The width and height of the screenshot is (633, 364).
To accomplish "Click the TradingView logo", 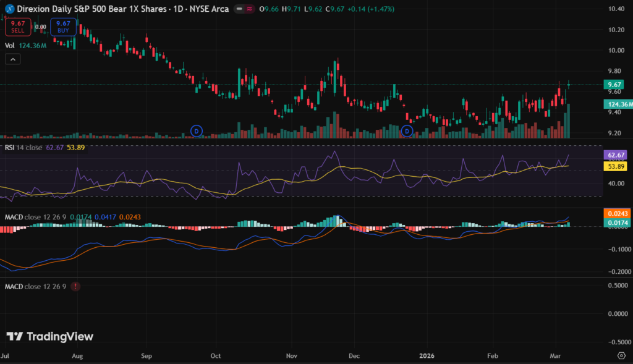I will [x=50, y=336].
